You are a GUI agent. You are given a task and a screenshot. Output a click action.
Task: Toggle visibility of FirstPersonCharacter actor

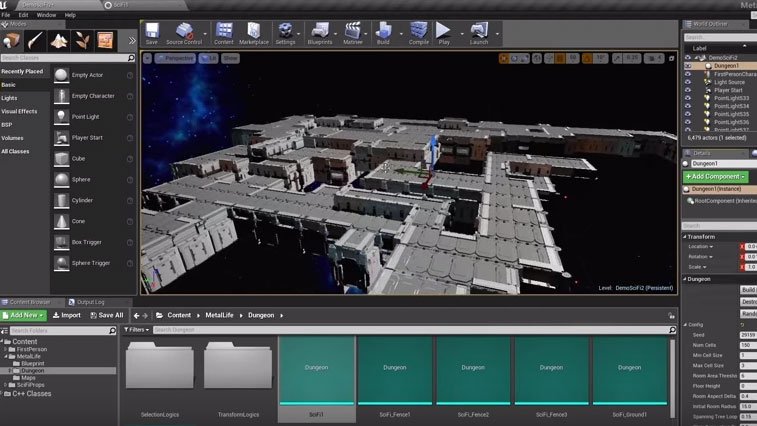click(688, 74)
